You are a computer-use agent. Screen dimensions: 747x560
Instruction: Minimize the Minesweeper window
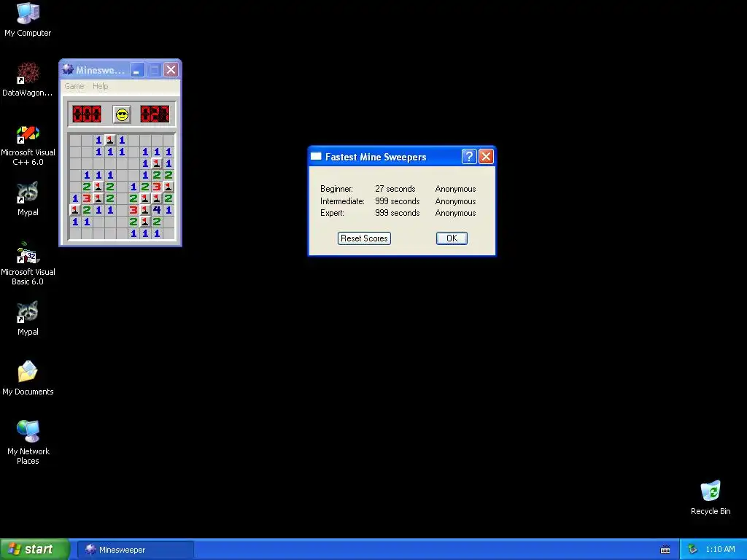coord(138,70)
